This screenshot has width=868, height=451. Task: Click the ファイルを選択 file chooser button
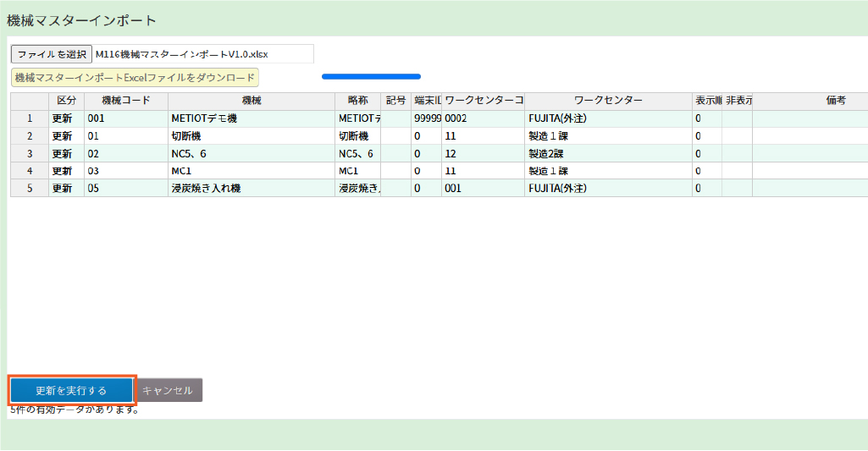(52, 54)
